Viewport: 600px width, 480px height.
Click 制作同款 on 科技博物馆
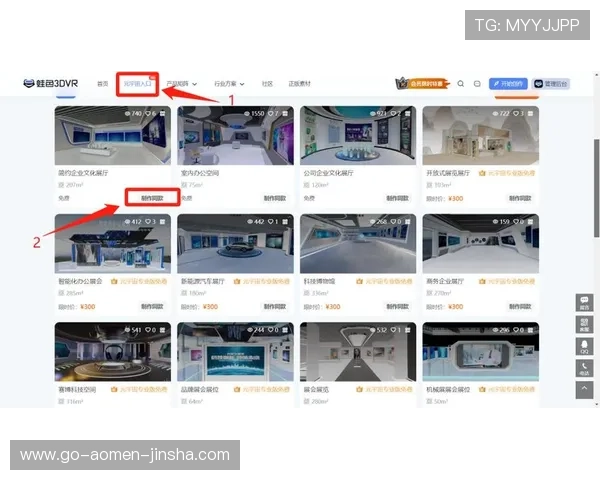[x=398, y=307]
